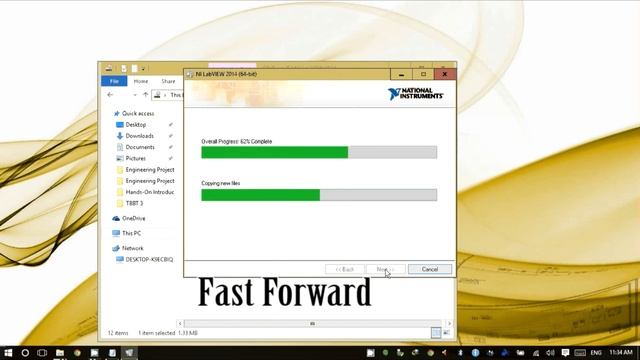The height and width of the screenshot is (360, 640).
Task: Minimize the NI LabVIEW installer window
Action: 401,74
